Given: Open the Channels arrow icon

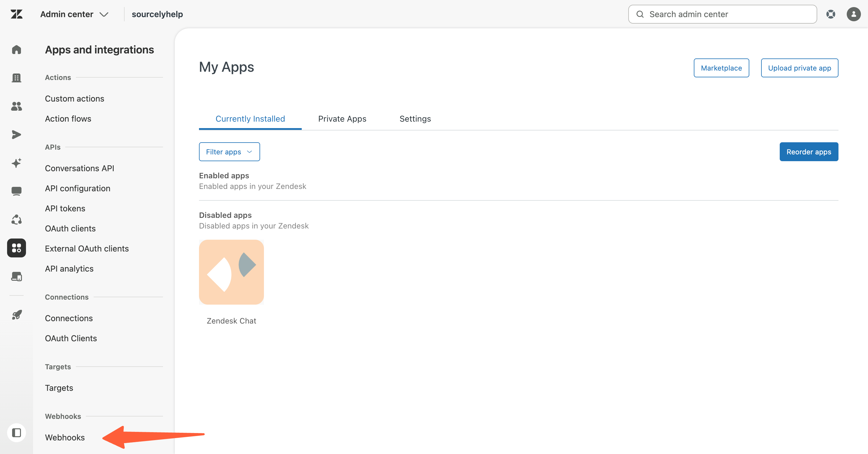Looking at the screenshot, I should click(16, 135).
